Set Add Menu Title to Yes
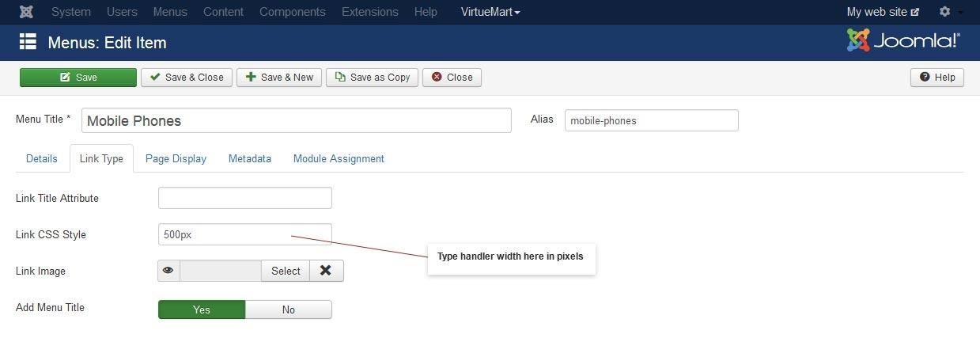 click(202, 310)
